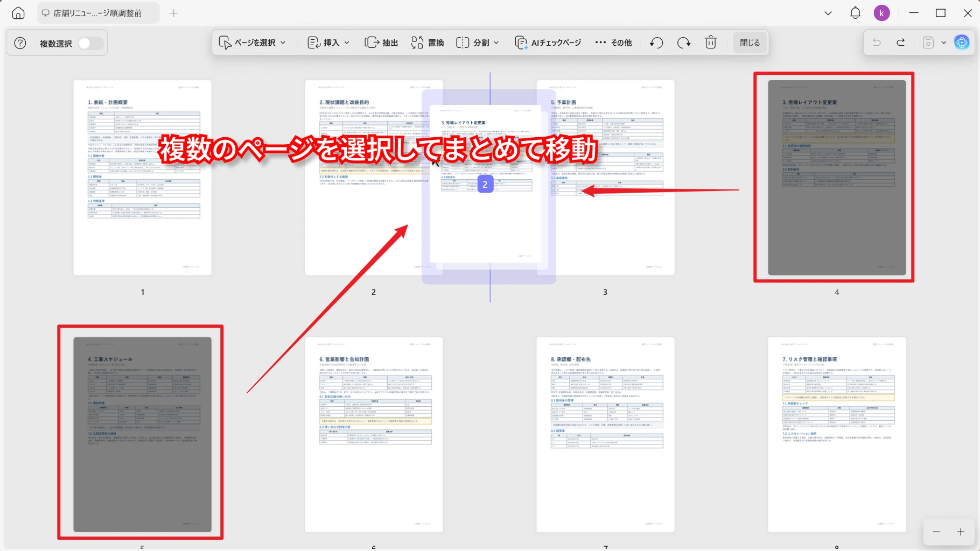The height and width of the screenshot is (551, 980).
Task: Expand the save options arrow
Action: coord(943,43)
